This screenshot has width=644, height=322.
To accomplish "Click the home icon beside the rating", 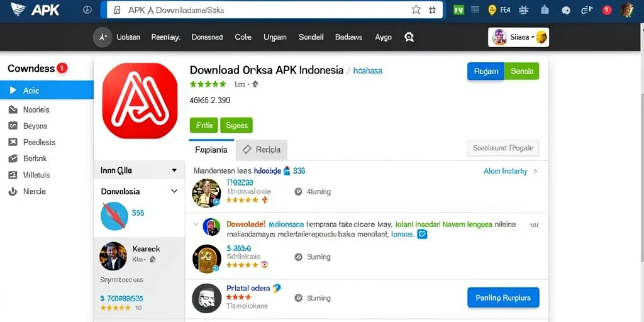I will [x=255, y=84].
